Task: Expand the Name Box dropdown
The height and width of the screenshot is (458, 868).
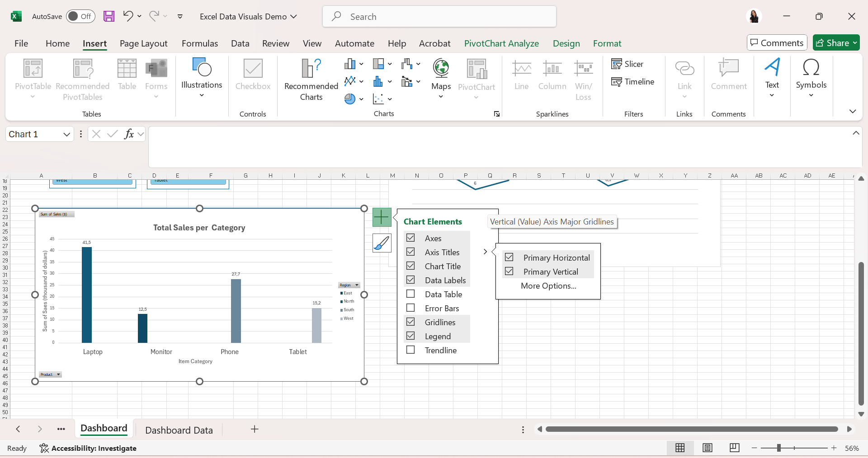Action: coord(66,135)
